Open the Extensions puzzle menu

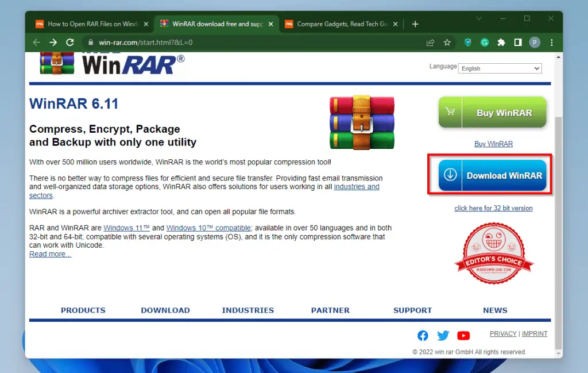click(x=501, y=43)
